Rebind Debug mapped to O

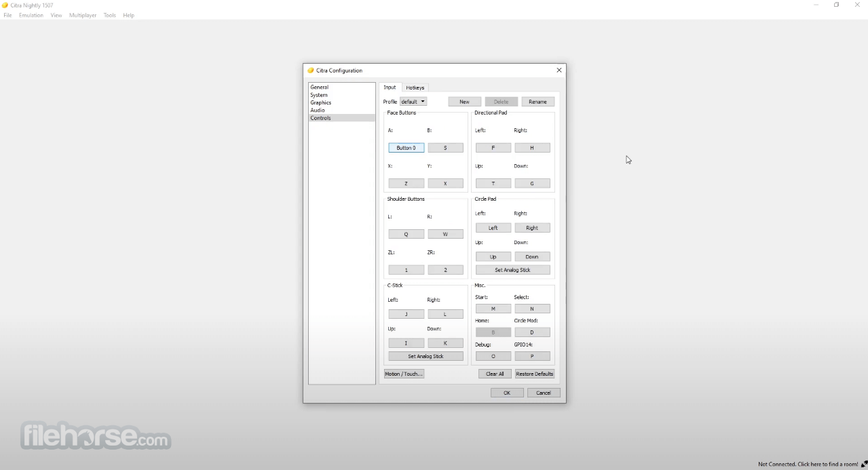[493, 356]
